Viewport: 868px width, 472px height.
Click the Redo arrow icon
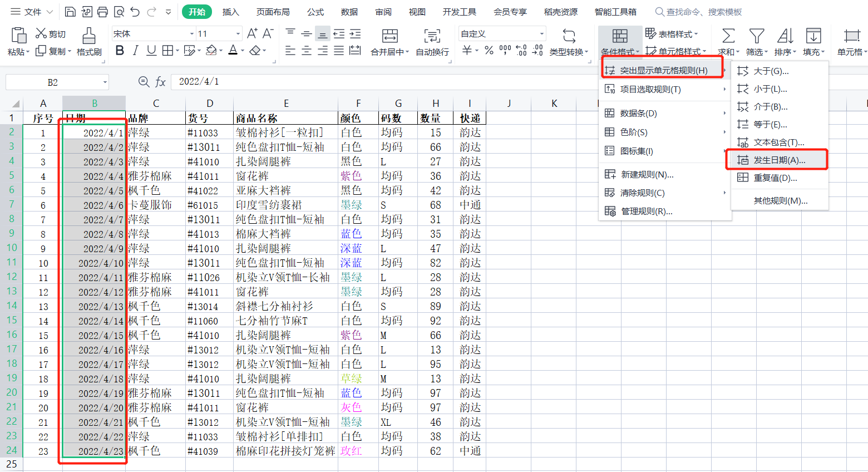(151, 12)
